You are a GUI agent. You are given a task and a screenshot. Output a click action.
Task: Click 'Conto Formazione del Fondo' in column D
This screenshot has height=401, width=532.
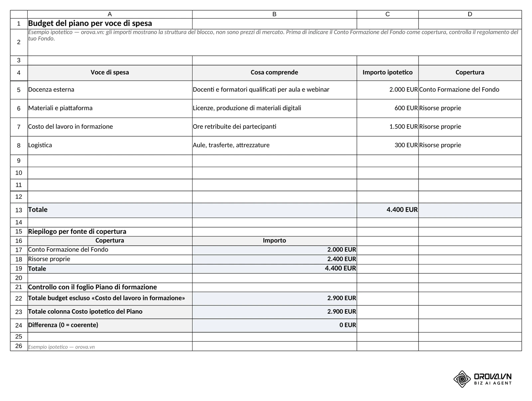coord(459,89)
